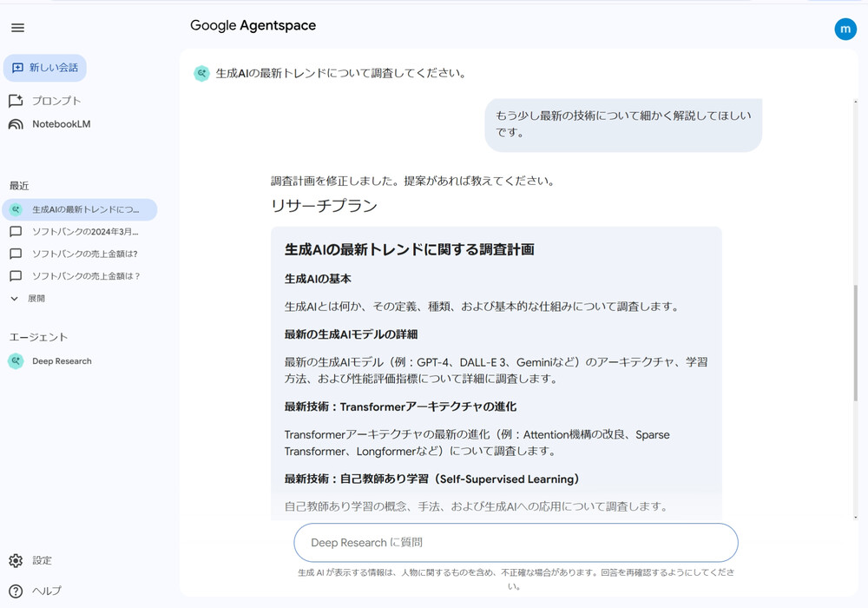Open 設定 using the gear icon
868x608 pixels.
tap(16, 560)
